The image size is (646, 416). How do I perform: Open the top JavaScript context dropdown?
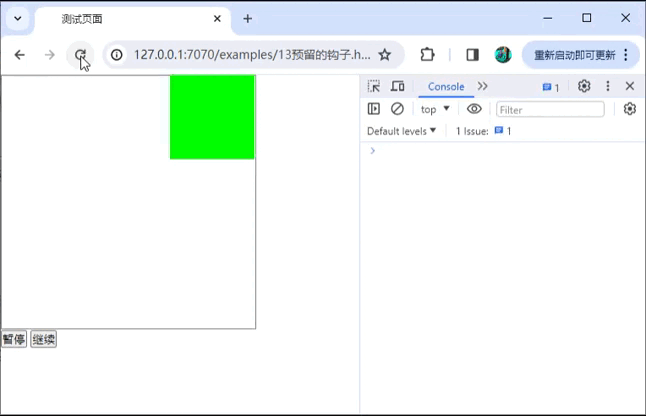[435, 109]
